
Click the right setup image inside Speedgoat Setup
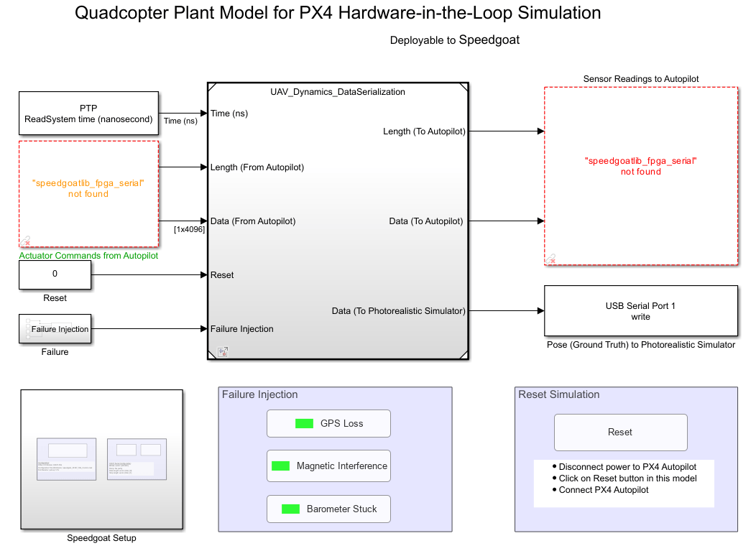pos(136,458)
